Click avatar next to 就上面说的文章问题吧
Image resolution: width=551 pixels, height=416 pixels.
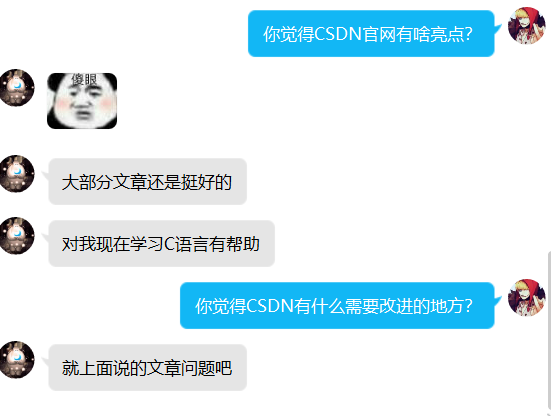tap(16, 359)
